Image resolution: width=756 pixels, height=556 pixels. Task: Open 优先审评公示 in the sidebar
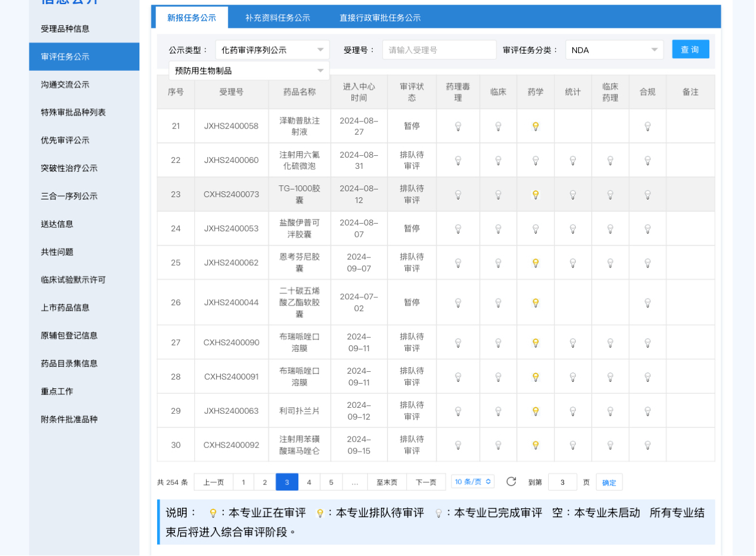click(x=65, y=140)
